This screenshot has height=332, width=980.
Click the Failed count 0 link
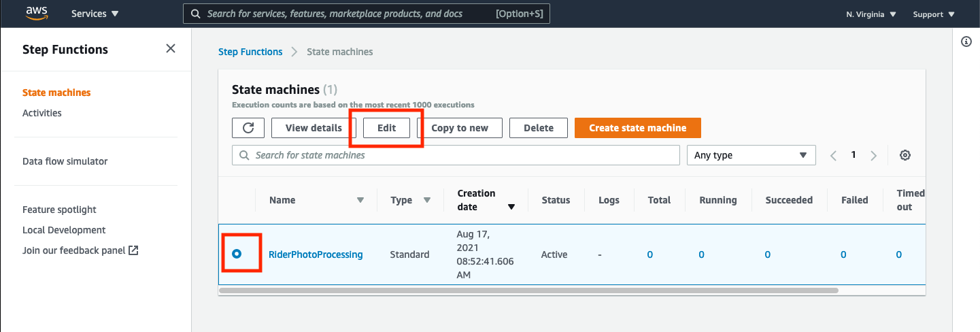843,254
